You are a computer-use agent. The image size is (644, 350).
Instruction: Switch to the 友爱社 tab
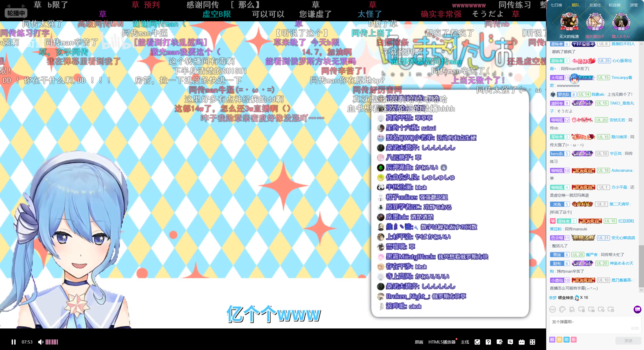595,5
